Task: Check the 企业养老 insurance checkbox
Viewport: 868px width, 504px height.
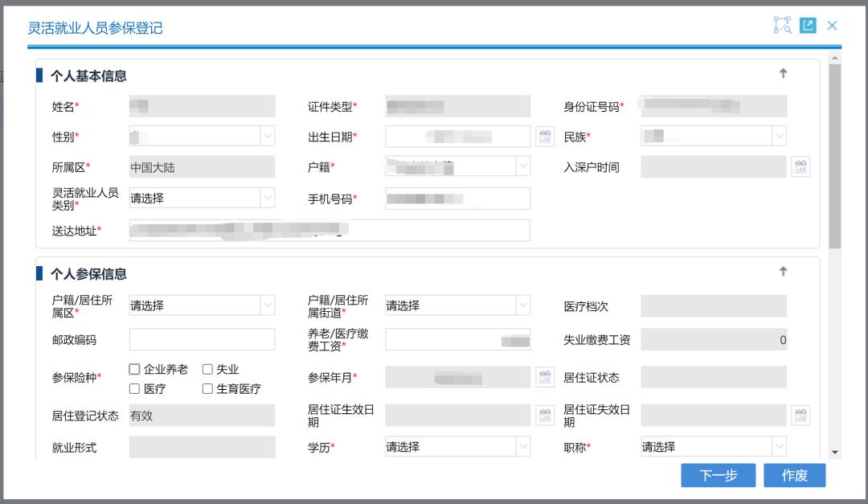Action: tap(133, 367)
